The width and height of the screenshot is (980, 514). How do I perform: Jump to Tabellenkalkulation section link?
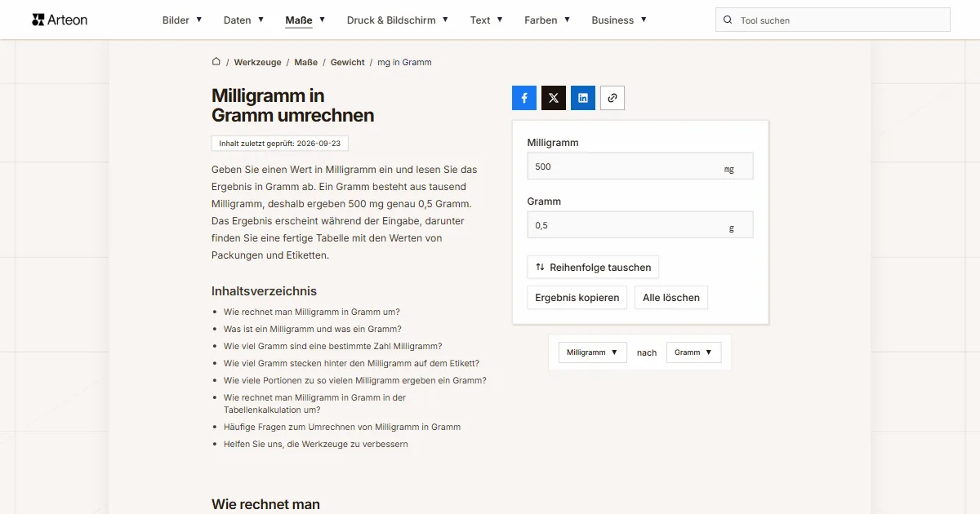tap(314, 404)
